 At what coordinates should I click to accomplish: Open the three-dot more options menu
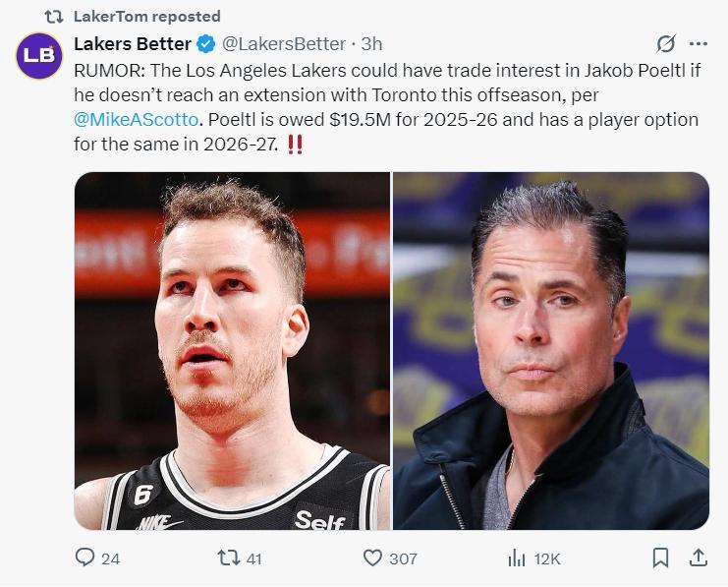coord(699,44)
